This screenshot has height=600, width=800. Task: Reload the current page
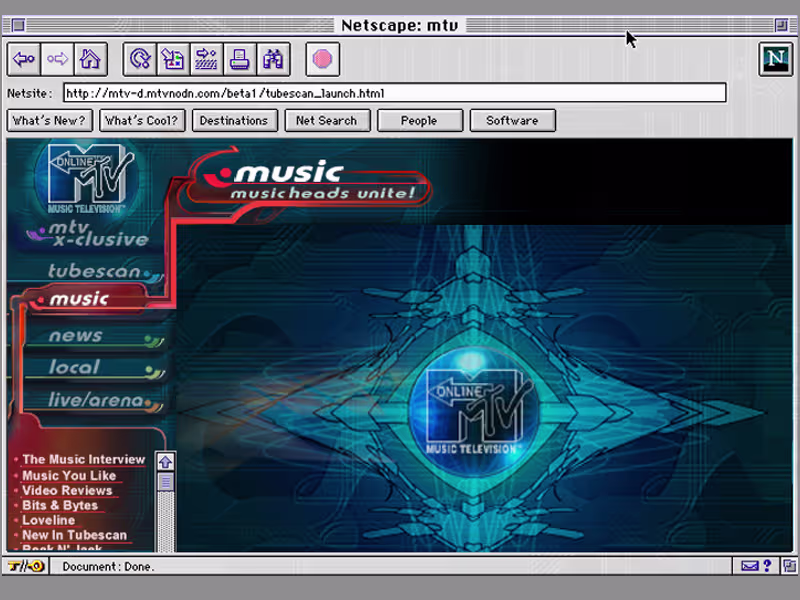[x=139, y=59]
